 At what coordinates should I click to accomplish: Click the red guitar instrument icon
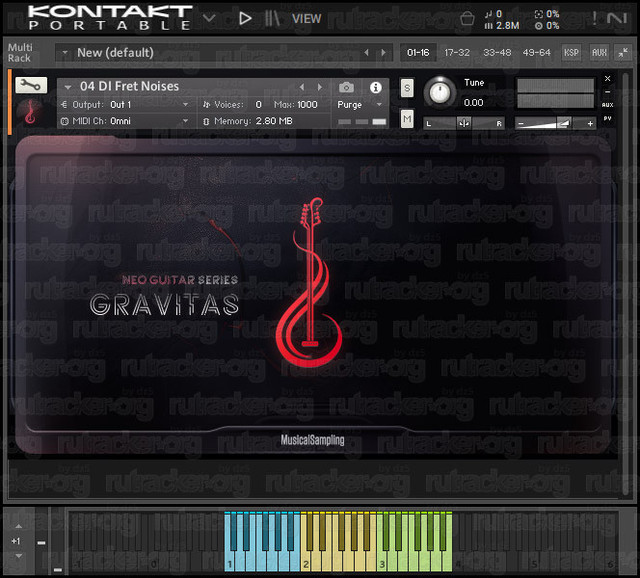pos(30,111)
